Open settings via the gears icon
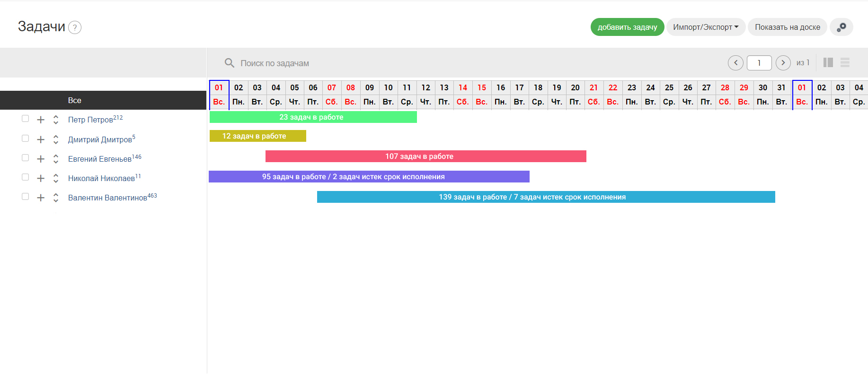Screen dimensions: 868x390 (x=841, y=27)
